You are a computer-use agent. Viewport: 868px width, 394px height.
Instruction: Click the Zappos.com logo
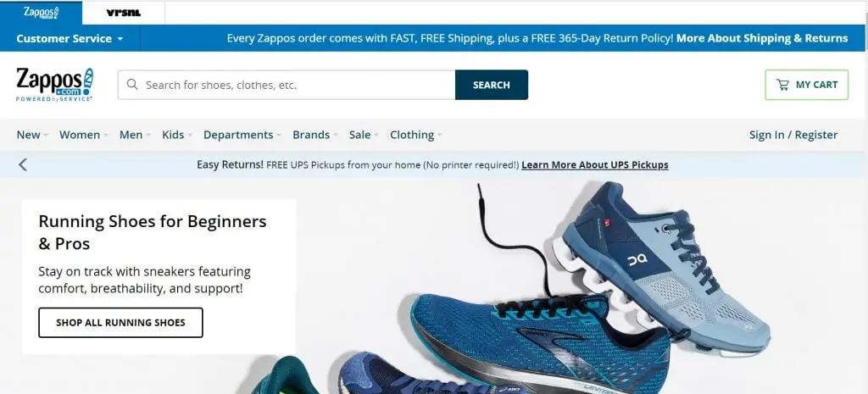54,84
